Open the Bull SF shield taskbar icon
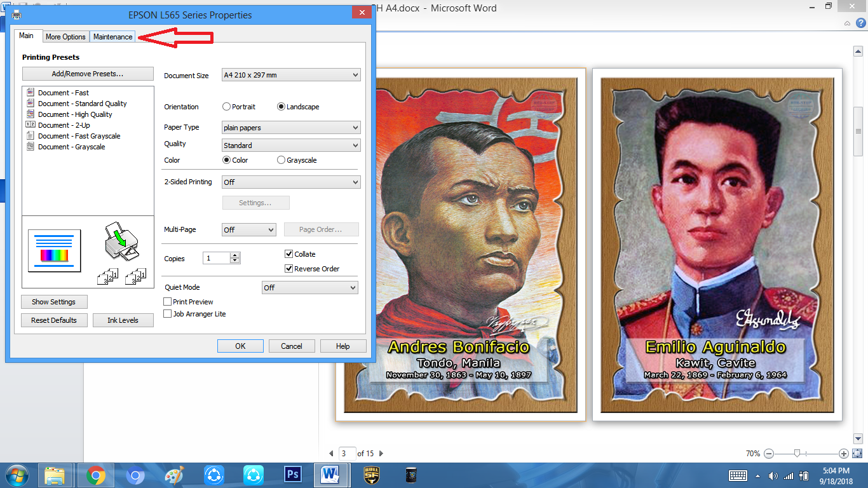The image size is (868, 488). 371,475
